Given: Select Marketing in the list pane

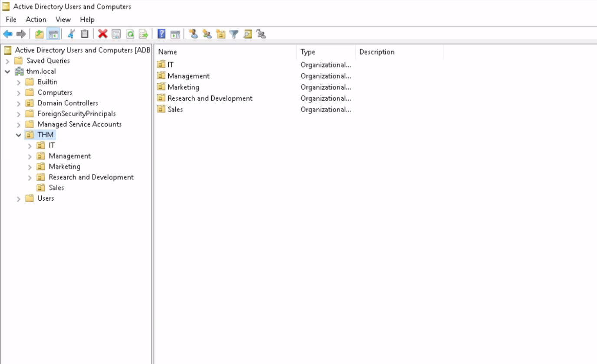Looking at the screenshot, I should 183,87.
